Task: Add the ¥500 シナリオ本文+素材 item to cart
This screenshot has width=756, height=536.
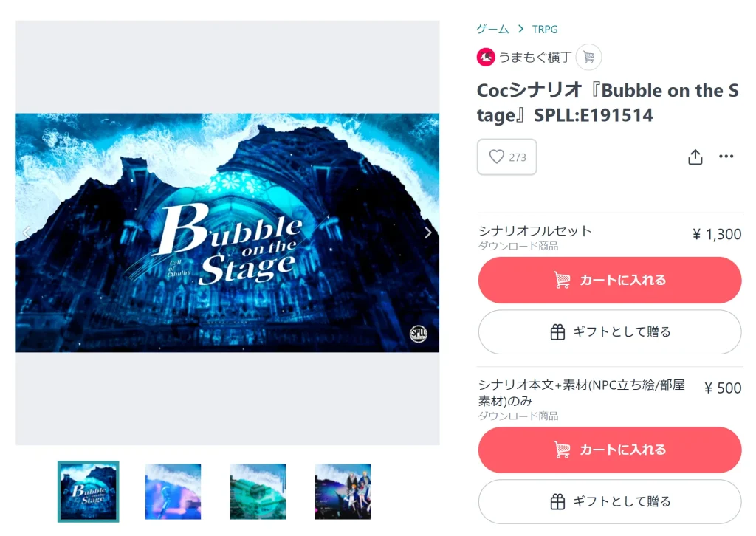Action: click(x=609, y=450)
